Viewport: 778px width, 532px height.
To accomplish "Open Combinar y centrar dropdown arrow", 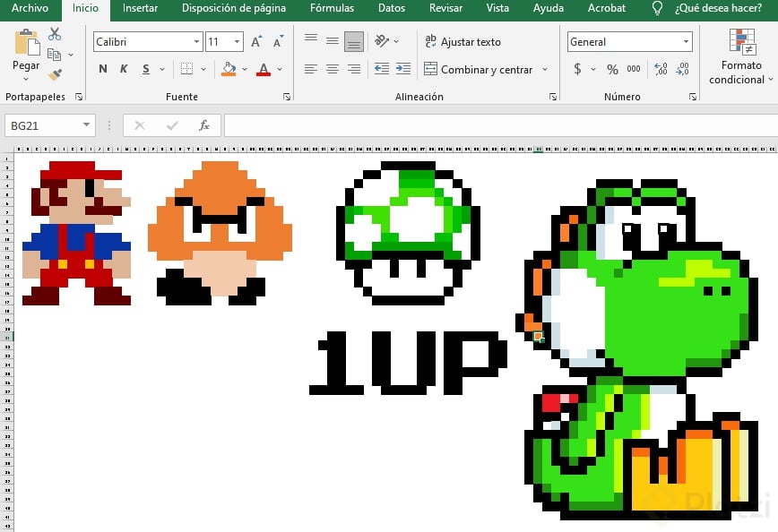I will [x=545, y=70].
